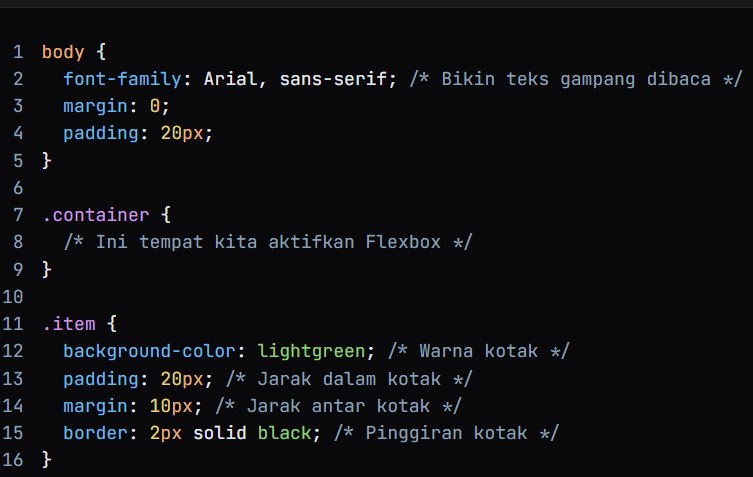Click line number 10 in the gutter
Viewport: 753px width, 477px height.
[x=13, y=296]
